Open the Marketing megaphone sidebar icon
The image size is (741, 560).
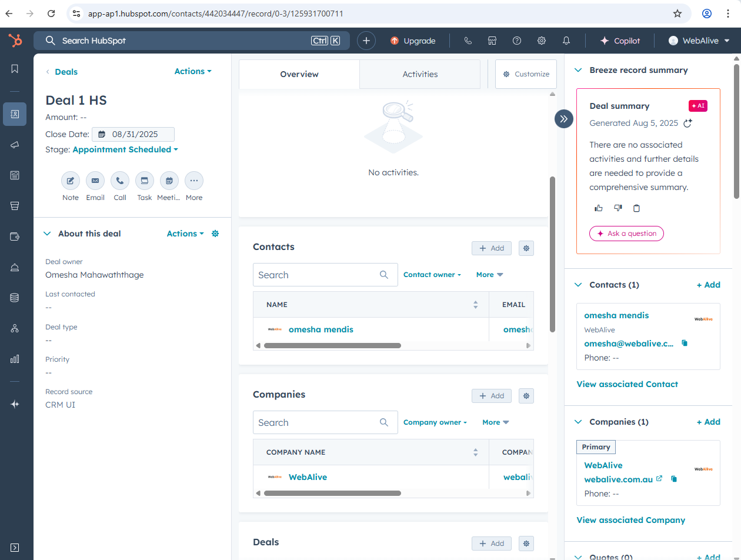[15, 145]
